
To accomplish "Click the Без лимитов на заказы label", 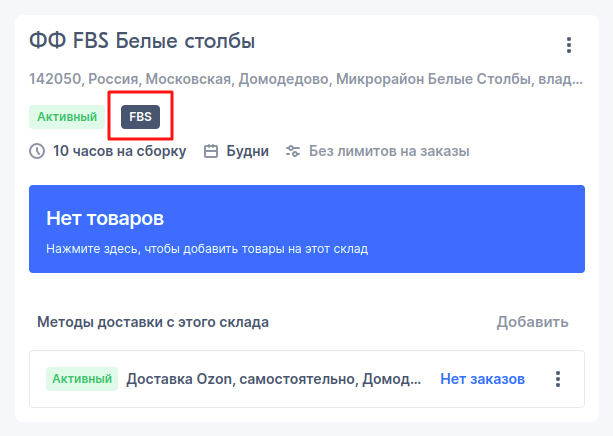I will coord(389,151).
